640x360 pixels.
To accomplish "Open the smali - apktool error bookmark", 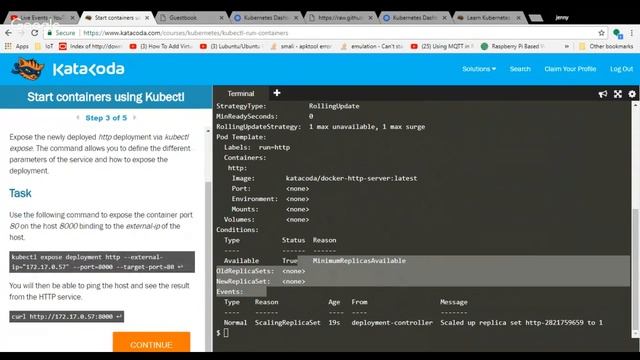I will pos(302,46).
